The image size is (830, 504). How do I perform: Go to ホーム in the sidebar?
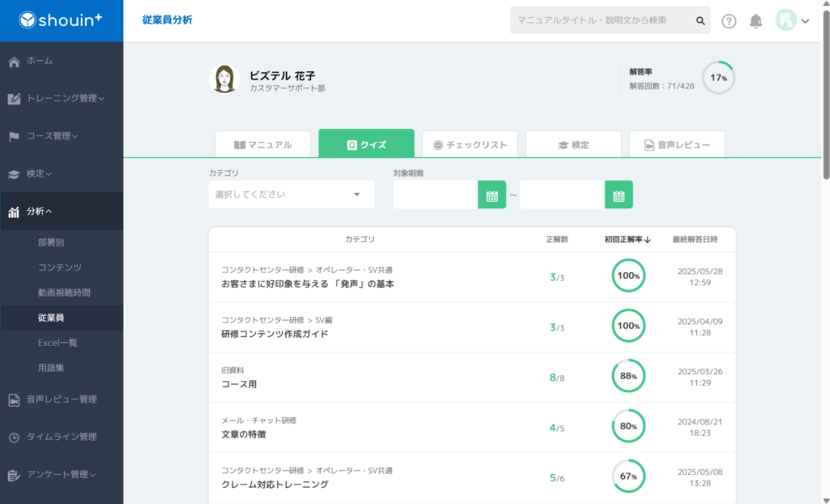(x=40, y=61)
